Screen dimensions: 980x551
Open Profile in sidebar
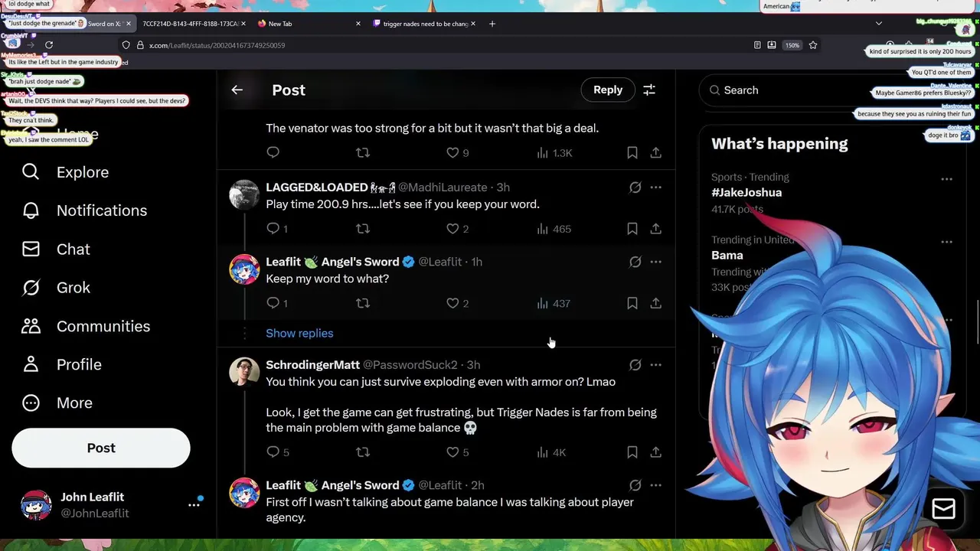pyautogui.click(x=61, y=364)
